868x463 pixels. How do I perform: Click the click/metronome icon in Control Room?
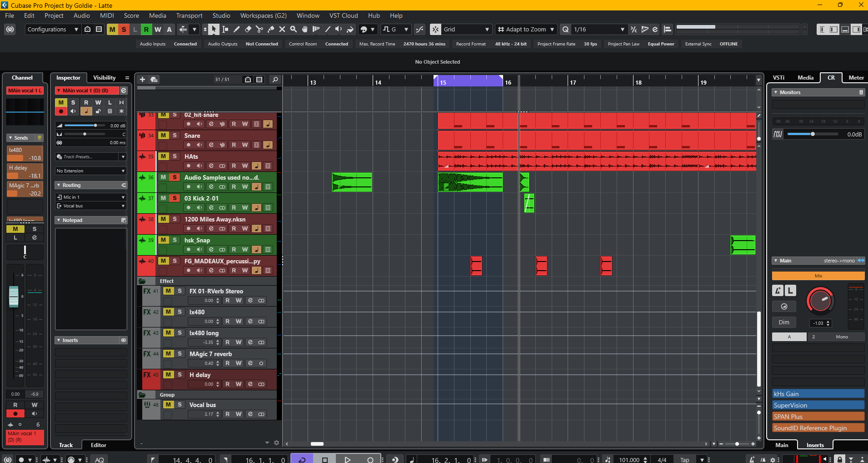[x=778, y=290]
